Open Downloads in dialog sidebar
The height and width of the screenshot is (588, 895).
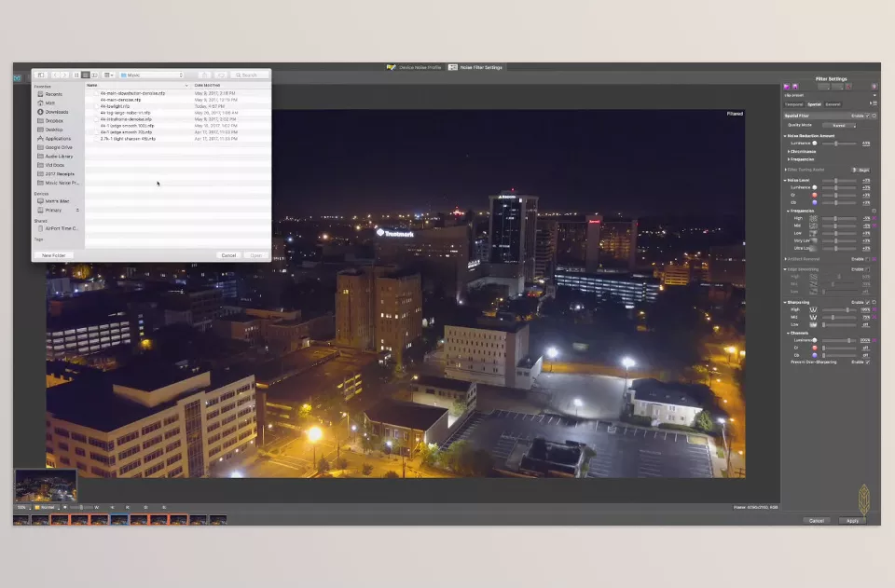57,112
